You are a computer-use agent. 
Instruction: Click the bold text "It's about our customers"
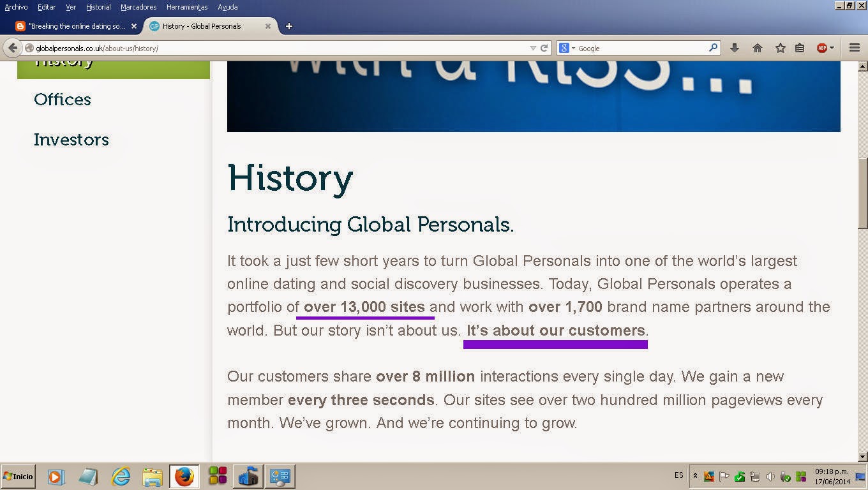[x=556, y=330]
